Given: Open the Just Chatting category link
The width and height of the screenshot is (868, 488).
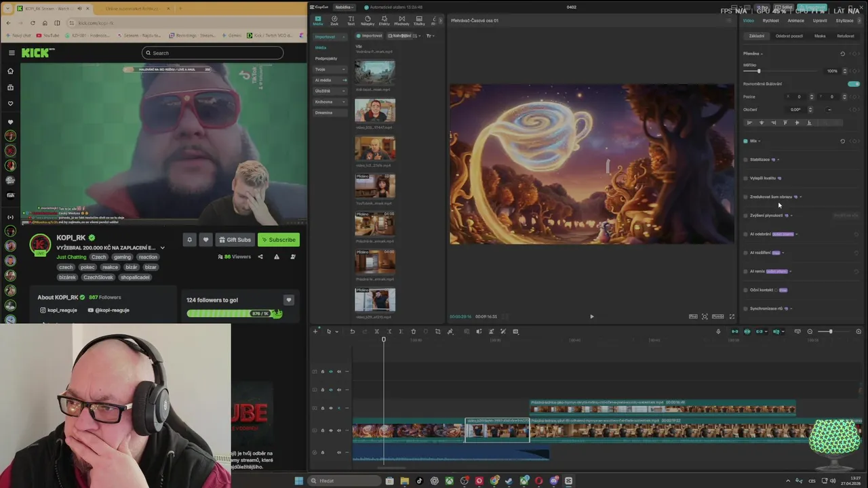Looking at the screenshot, I should [71, 257].
